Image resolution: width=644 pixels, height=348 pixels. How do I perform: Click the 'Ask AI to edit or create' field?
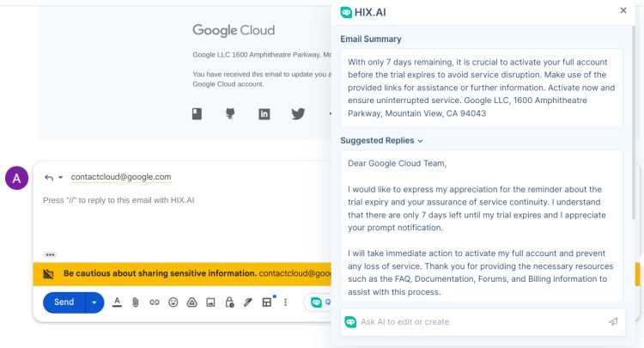point(481,321)
